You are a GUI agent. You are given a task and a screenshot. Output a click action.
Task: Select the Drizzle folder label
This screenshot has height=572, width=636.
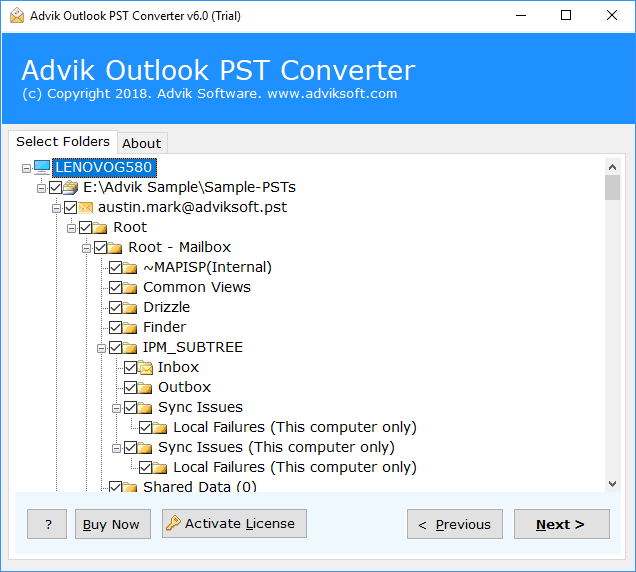pos(167,308)
